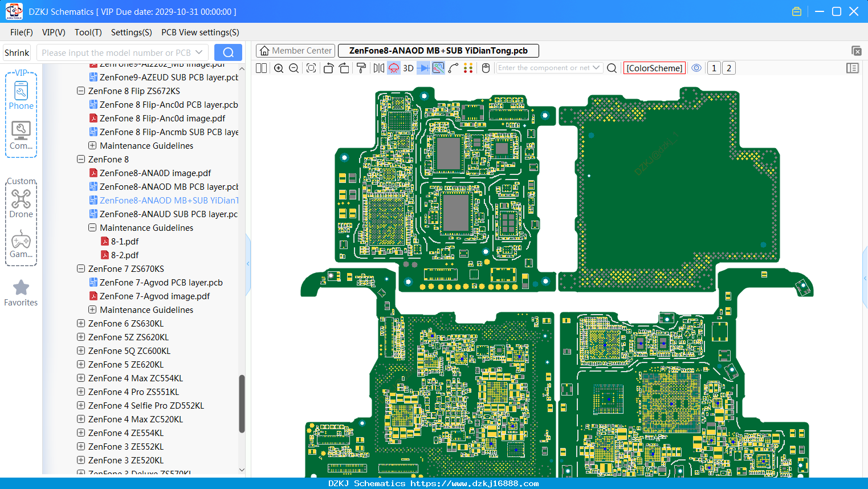Collapse the left panel with the splitter arrow
868x489 pixels.
pos(248,263)
